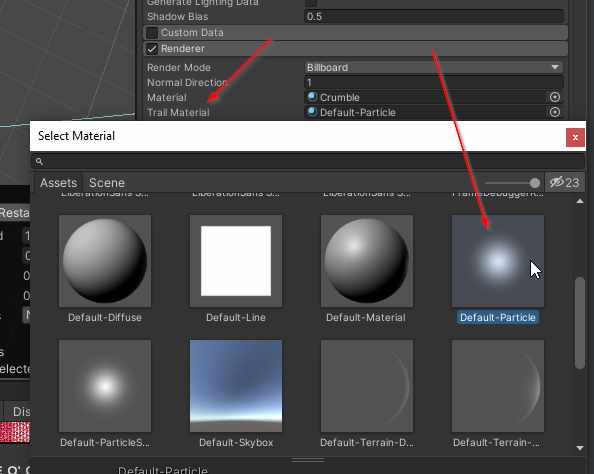Toggle hidden packages visibility eye showing 23
This screenshot has width=594, height=474.
564,183
